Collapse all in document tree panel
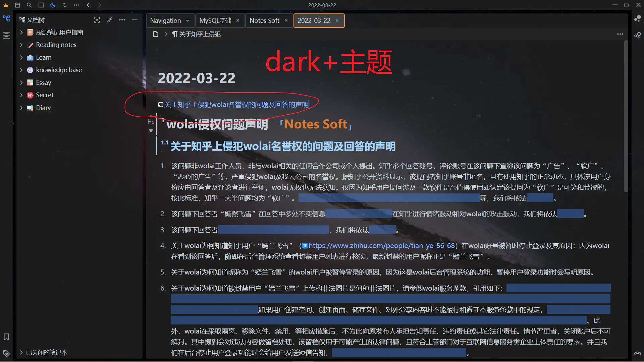 (x=109, y=20)
